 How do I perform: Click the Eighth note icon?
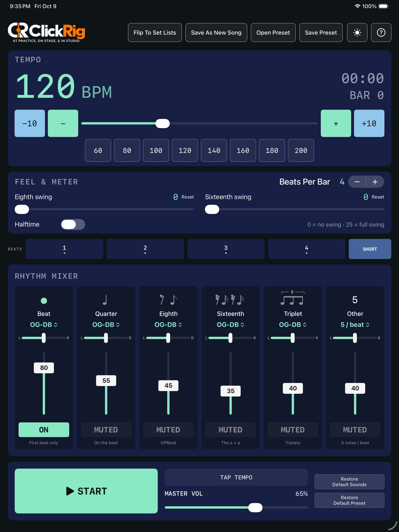click(x=168, y=300)
